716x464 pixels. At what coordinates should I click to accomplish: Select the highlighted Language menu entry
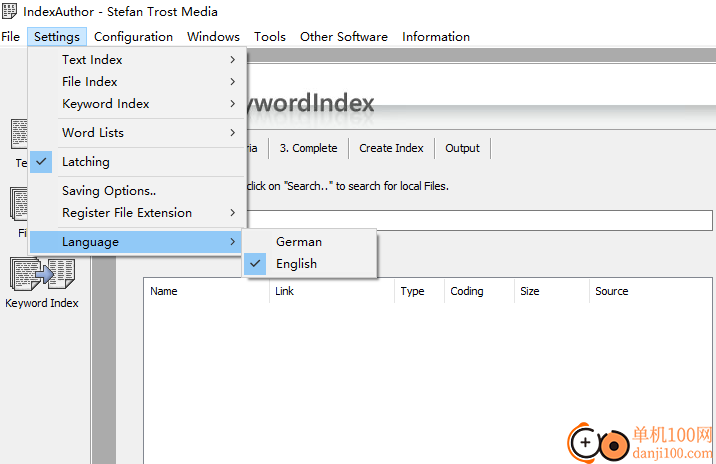coord(137,242)
